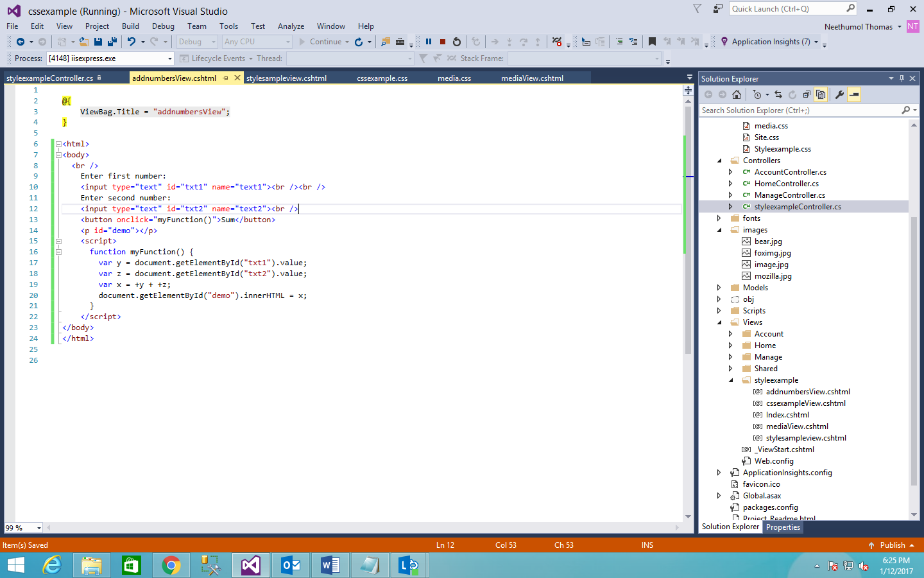
Task: Open the Application Insights (7) dropdown arrow
Action: [x=816, y=42]
